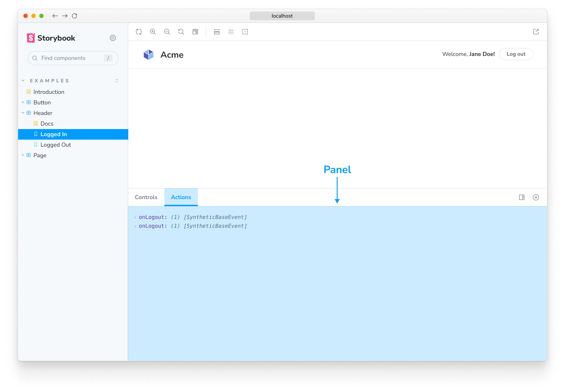565x392 pixels.
Task: Zoom out on the story canvas
Action: click(167, 32)
